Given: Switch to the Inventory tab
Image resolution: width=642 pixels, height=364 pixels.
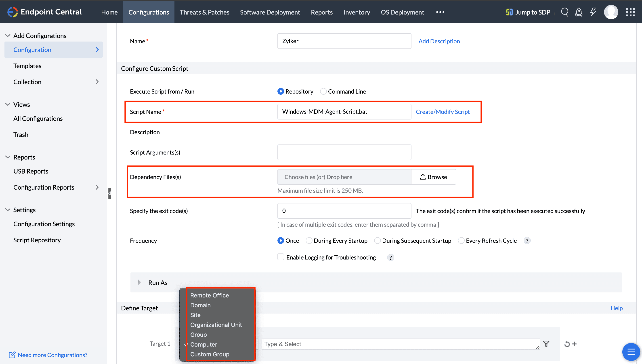Looking at the screenshot, I should [x=357, y=12].
